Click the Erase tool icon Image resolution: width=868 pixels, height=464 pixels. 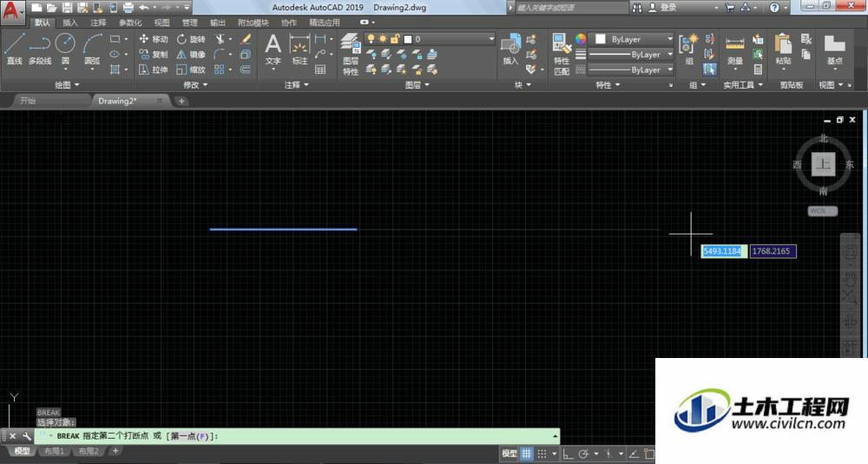[246, 39]
